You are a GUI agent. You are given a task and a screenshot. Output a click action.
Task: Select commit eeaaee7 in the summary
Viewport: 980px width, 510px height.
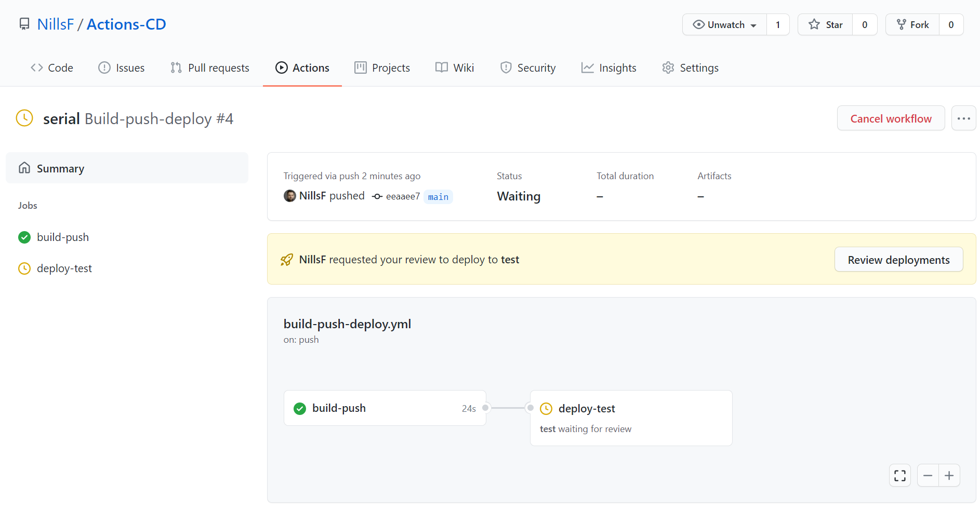click(403, 196)
